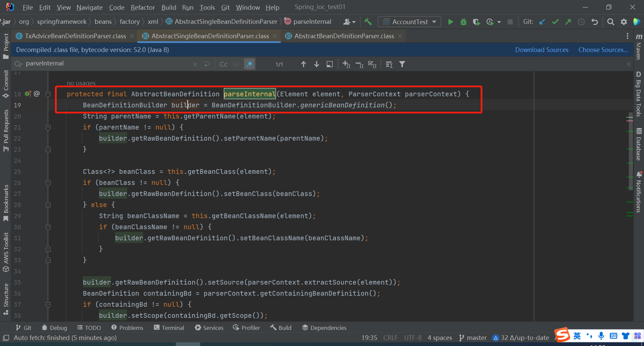Open the Refactor menu
This screenshot has width=644, height=346.
[143, 7]
